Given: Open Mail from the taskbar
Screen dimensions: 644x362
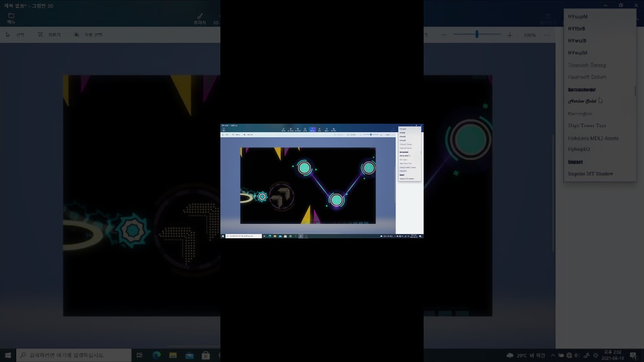Looking at the screenshot, I should point(280,236).
